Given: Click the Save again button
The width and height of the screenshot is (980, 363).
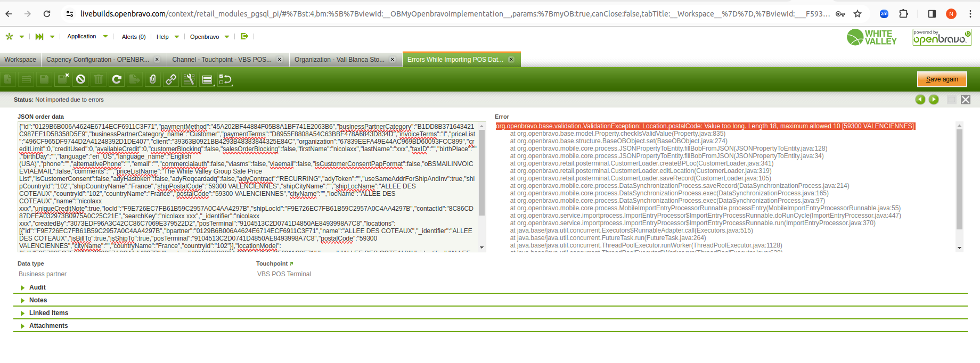Looking at the screenshot, I should (x=942, y=79).
